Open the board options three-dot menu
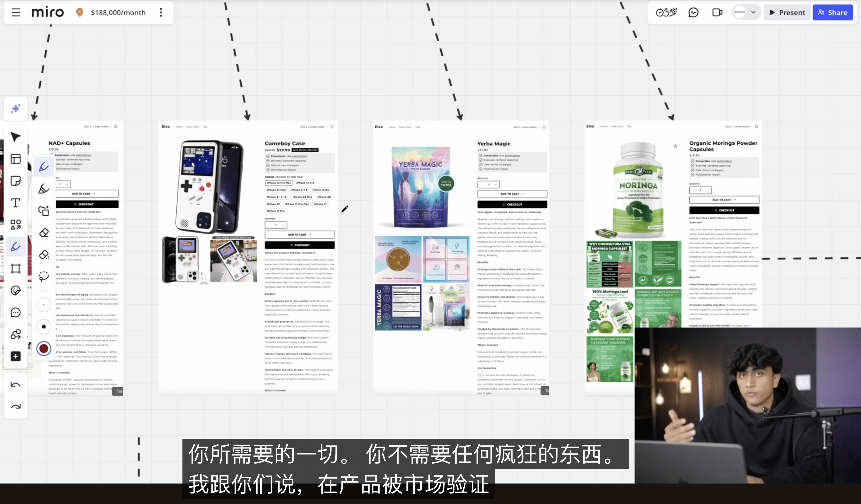This screenshot has width=861, height=504. click(x=161, y=13)
